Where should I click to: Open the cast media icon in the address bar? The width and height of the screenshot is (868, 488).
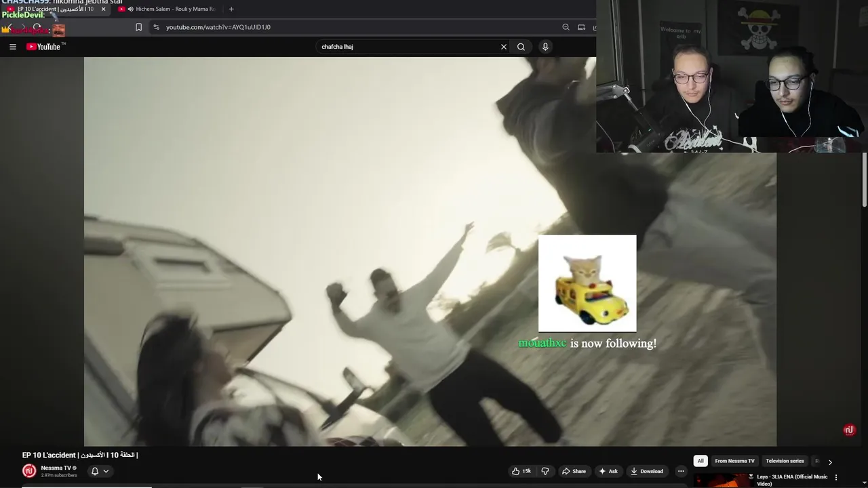581,27
